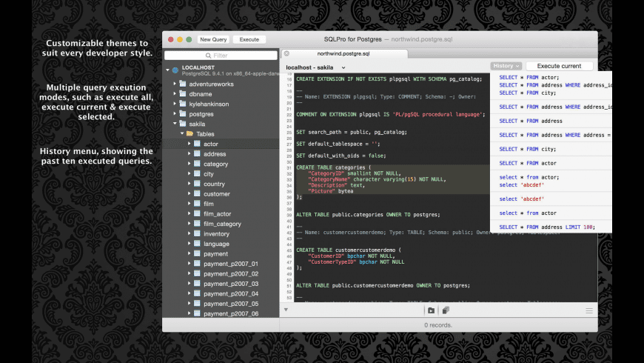The height and width of the screenshot is (363, 644).
Task: Open the History dropdown menu
Action: [x=506, y=66]
